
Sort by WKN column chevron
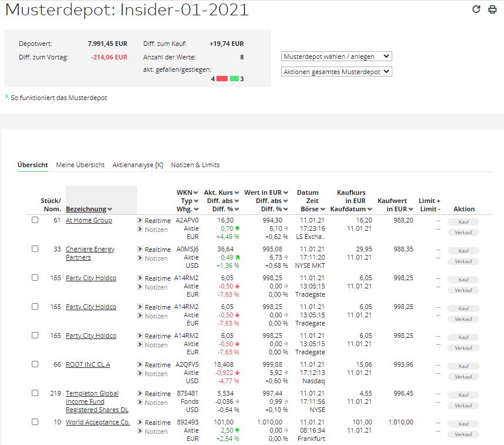pos(195,192)
